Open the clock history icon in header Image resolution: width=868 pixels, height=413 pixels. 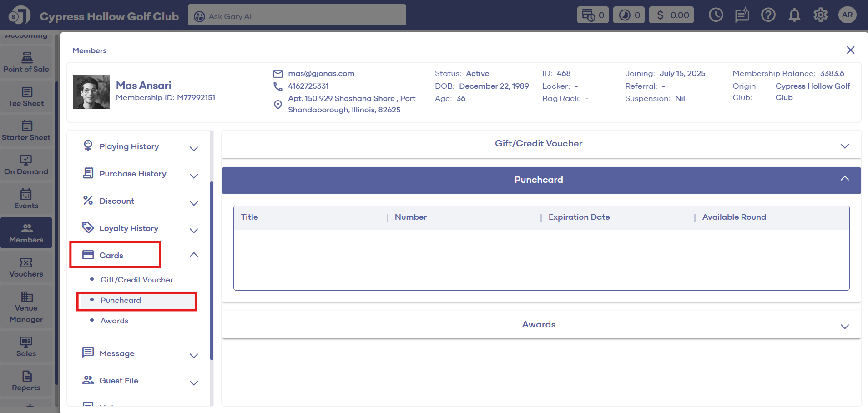[x=716, y=15]
